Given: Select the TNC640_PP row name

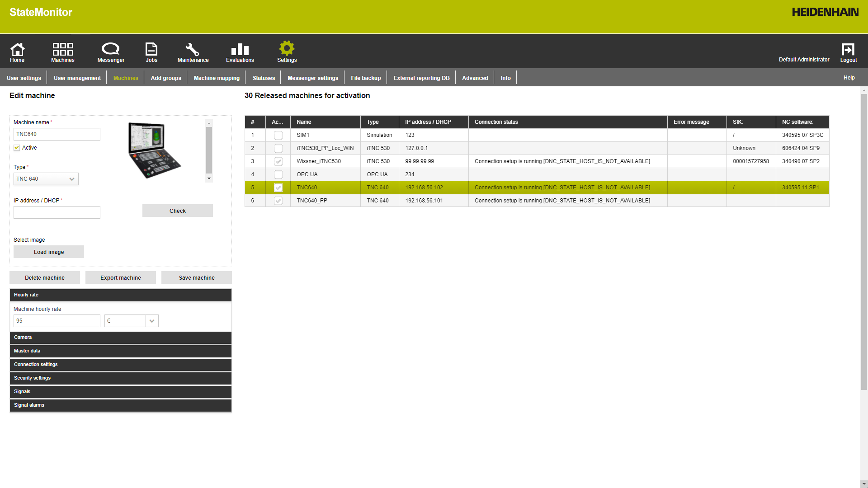Looking at the screenshot, I should pos(312,201).
